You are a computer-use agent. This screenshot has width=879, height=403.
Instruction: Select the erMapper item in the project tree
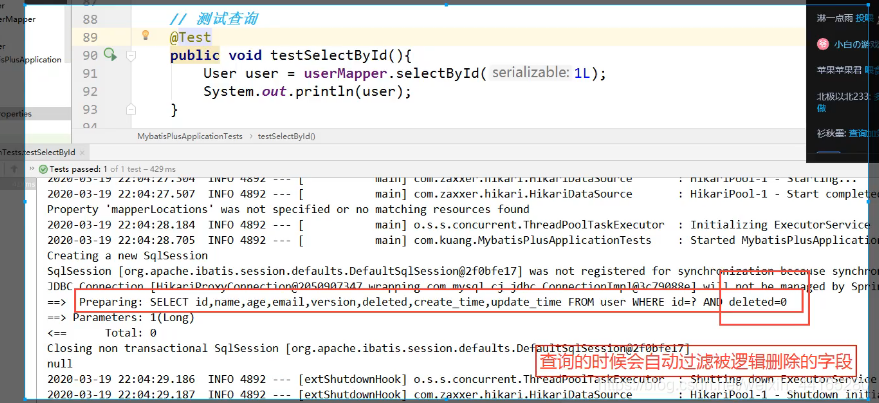(x=18, y=19)
